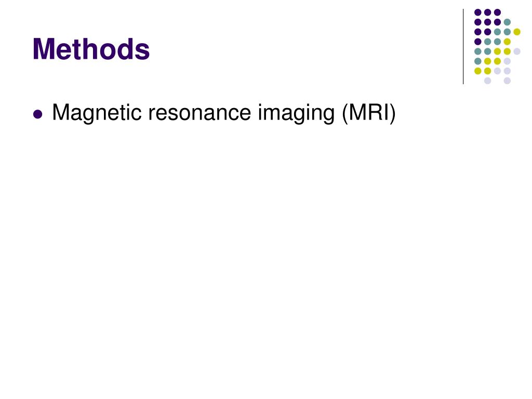Click the word "imaging" in the bullet
The image size is (532, 399).
296,114
